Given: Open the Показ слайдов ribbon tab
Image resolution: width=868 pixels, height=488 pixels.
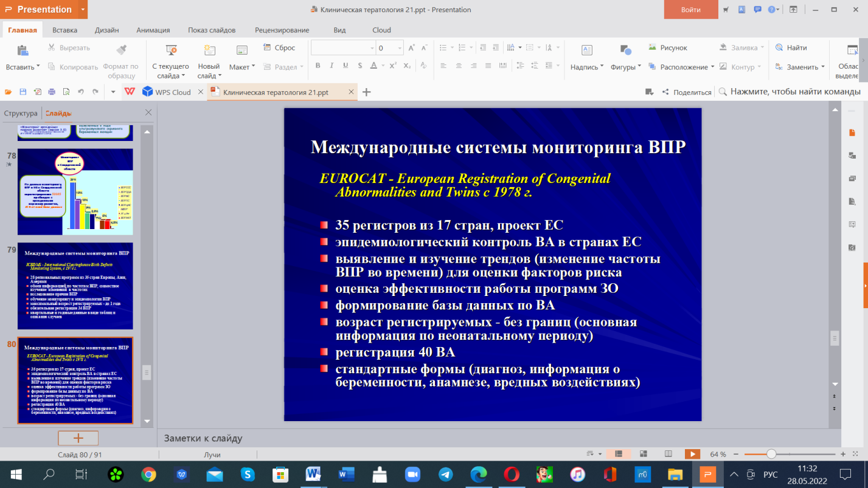Looking at the screenshot, I should (212, 30).
